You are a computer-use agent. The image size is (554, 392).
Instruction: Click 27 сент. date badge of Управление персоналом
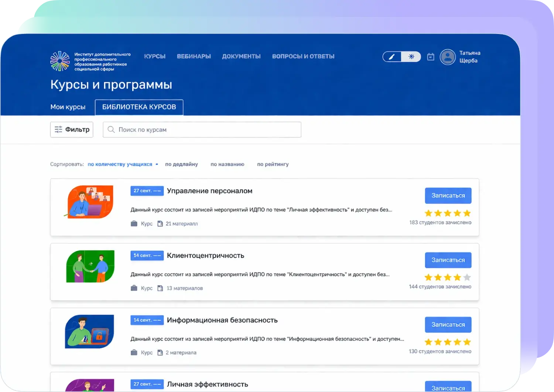click(x=147, y=191)
